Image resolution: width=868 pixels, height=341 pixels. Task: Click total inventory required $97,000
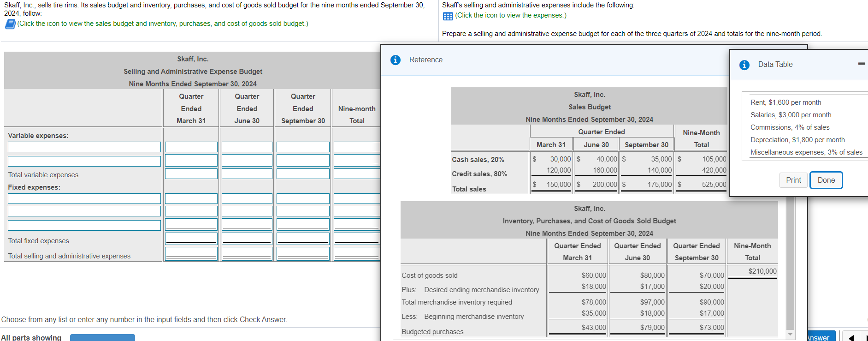pos(652,302)
